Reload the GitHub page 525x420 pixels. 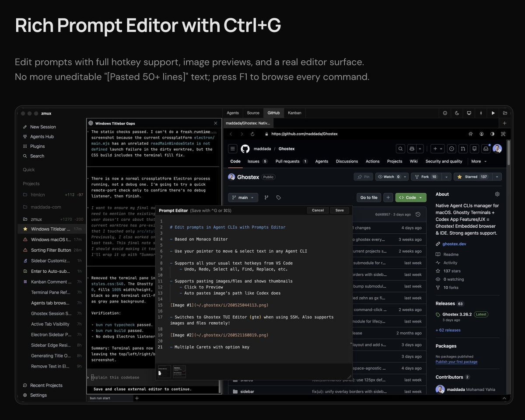252,134
